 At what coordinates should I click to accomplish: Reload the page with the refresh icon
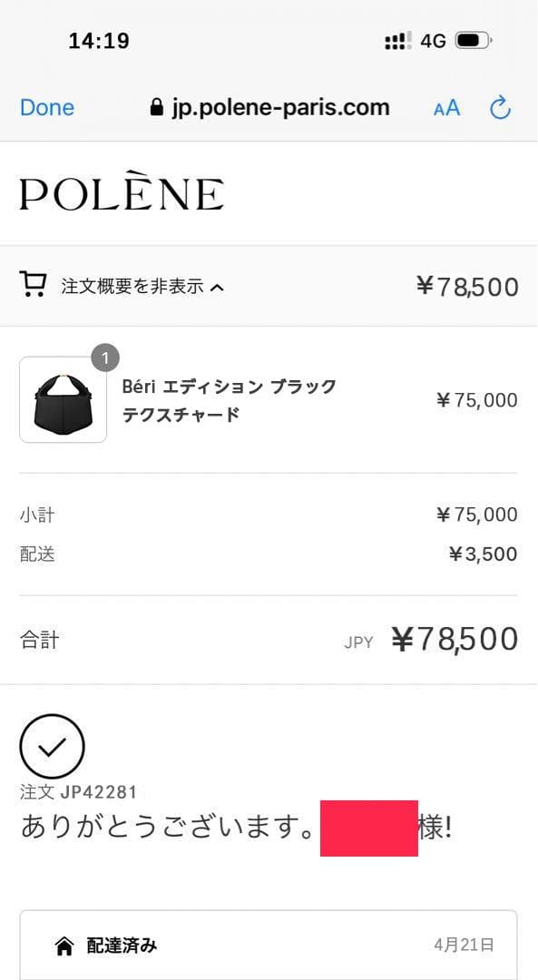(500, 107)
